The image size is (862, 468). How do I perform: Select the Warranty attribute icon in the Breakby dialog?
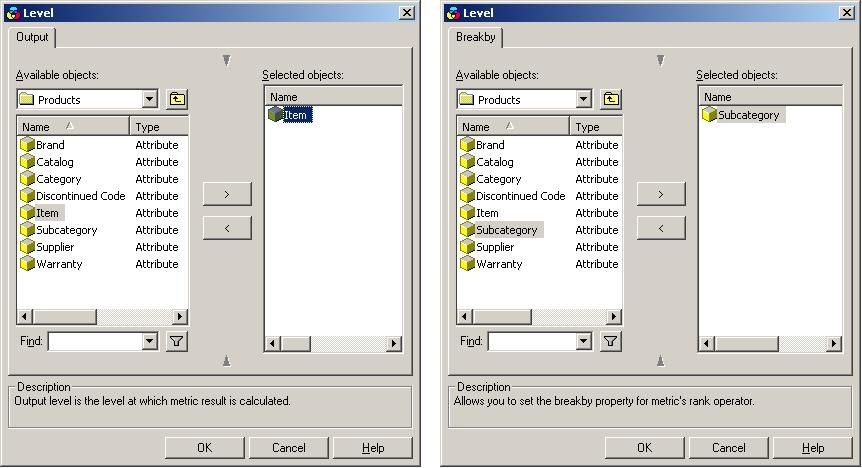coord(467,264)
